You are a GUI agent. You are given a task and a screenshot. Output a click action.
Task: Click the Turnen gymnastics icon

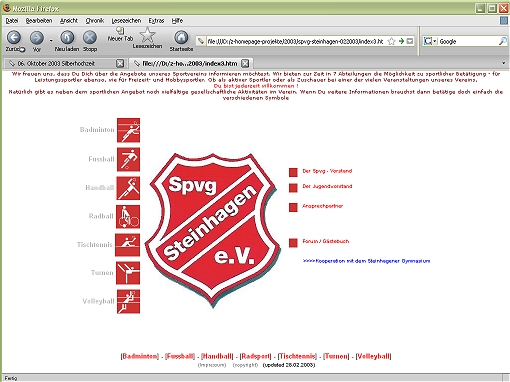pyautogui.click(x=128, y=273)
